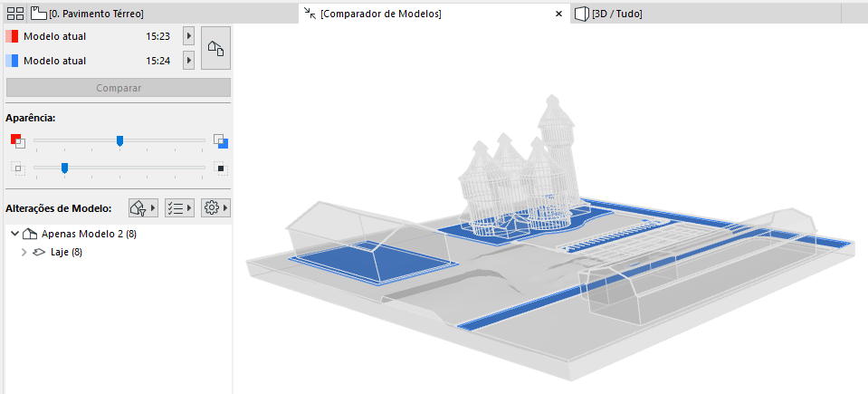Select the Comparador de Modelos tab
868x394 pixels.
pyautogui.click(x=434, y=14)
